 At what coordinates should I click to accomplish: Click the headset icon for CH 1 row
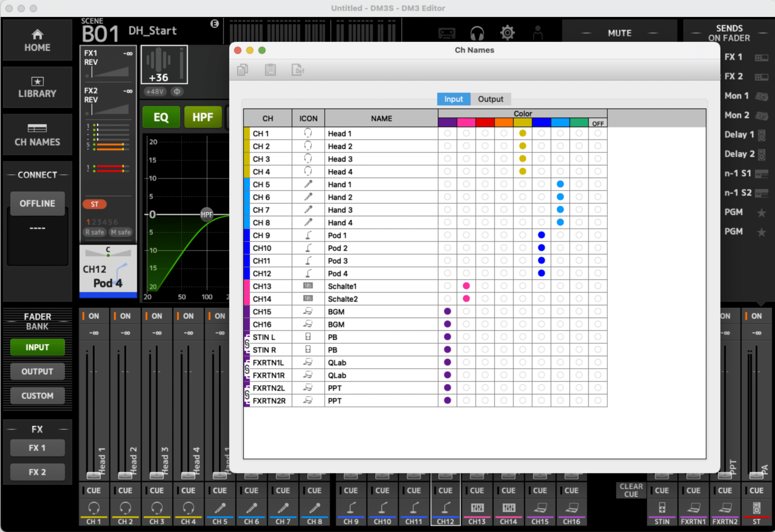click(x=308, y=133)
